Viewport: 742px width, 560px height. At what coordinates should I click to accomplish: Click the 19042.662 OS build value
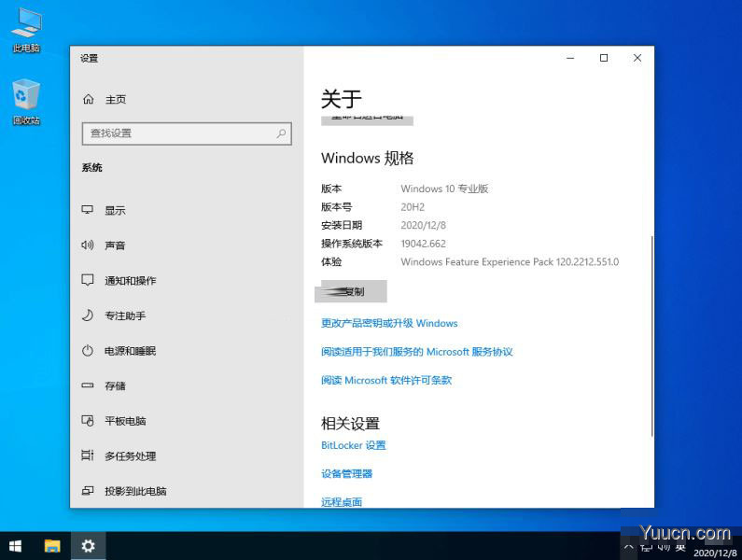(x=423, y=244)
